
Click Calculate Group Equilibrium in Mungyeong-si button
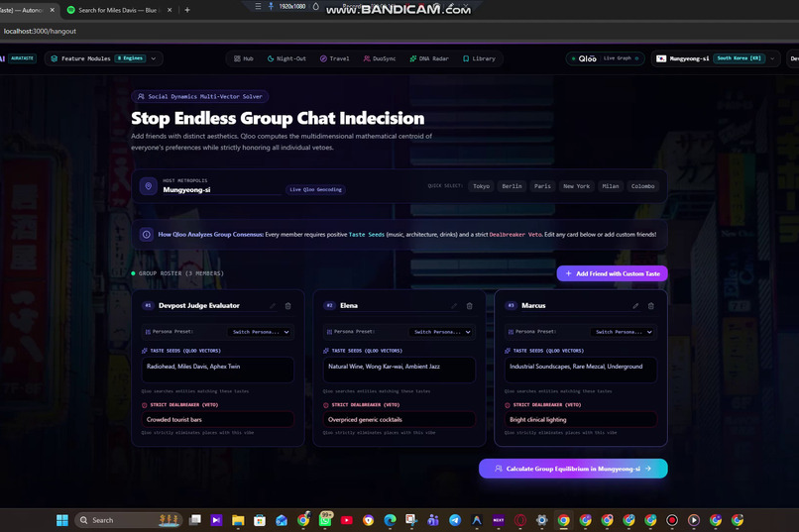click(x=573, y=469)
